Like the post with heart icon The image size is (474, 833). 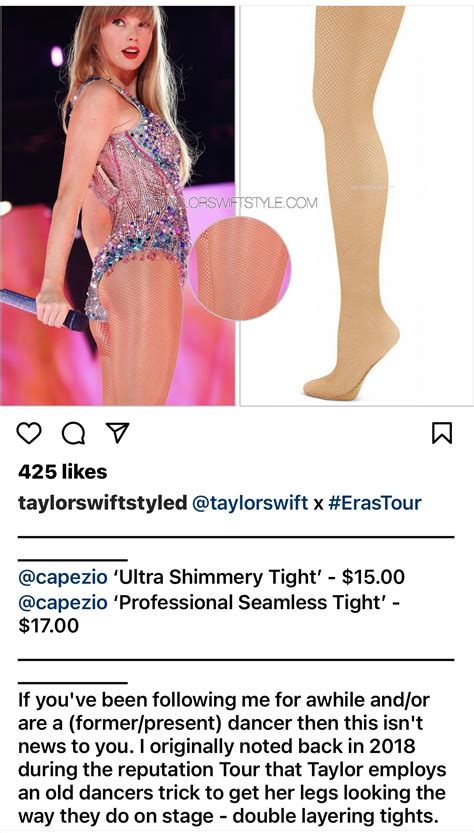[29, 434]
